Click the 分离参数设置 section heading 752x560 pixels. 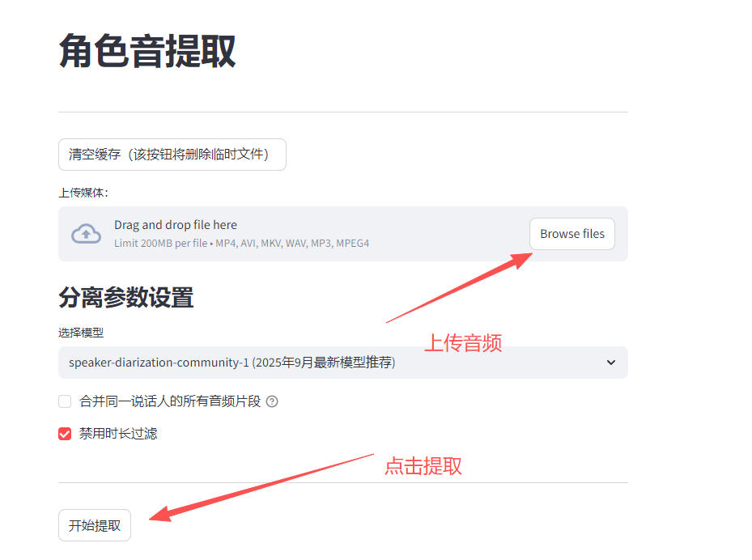[x=125, y=298]
